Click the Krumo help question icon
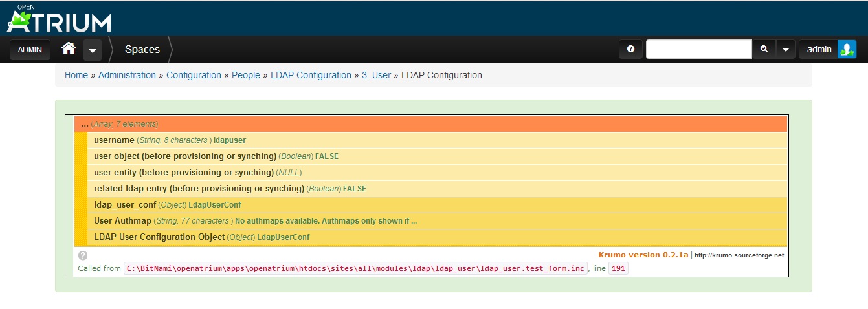Viewport: 868px width, 309px height. (83, 255)
